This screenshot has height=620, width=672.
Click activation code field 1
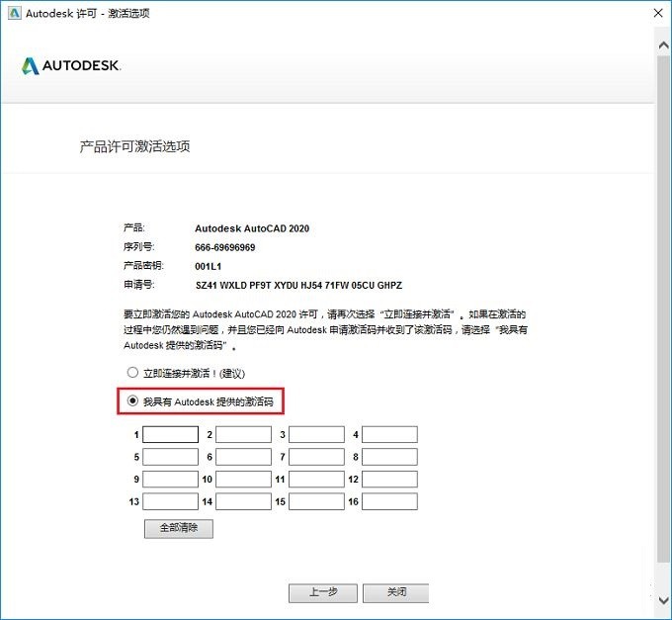170,434
